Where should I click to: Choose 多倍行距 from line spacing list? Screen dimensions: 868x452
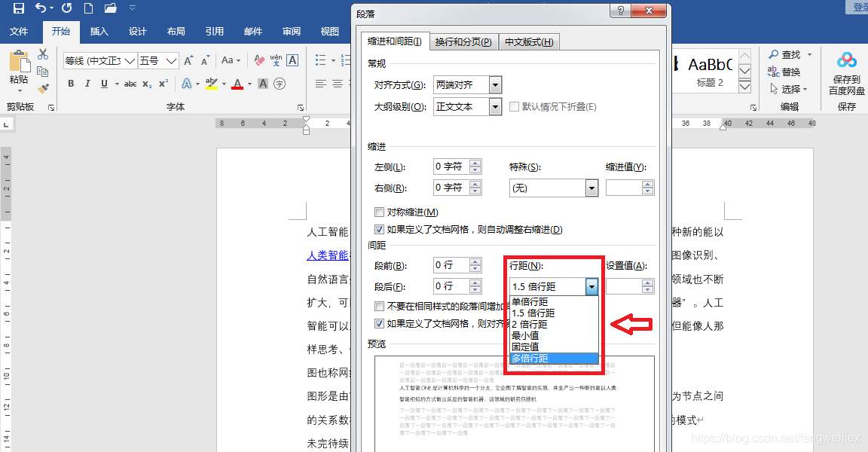point(554,359)
